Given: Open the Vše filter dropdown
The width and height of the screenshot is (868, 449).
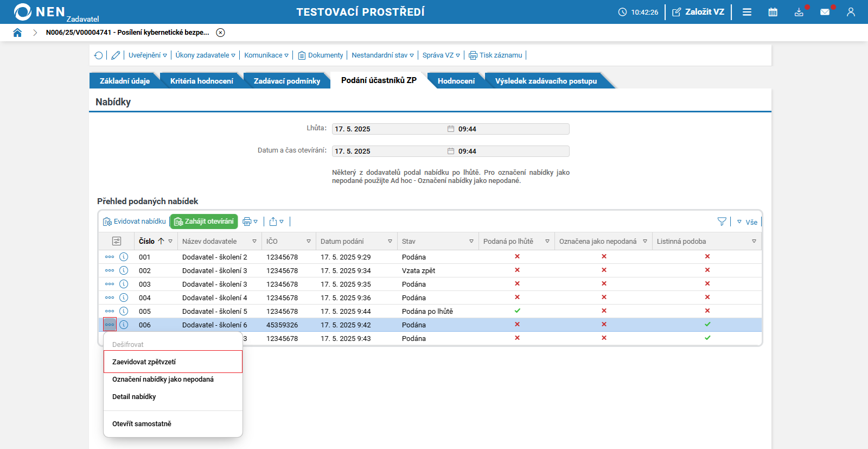Looking at the screenshot, I should [x=747, y=222].
